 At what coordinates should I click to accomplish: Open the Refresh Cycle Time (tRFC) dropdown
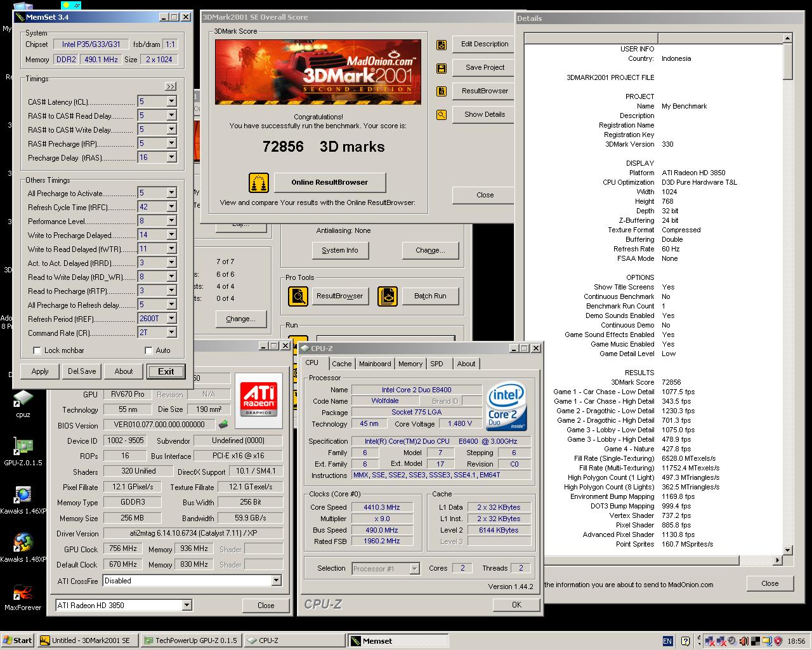[171, 207]
